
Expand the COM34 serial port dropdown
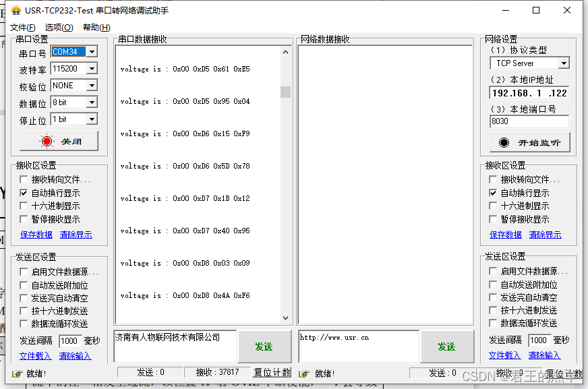92,52
